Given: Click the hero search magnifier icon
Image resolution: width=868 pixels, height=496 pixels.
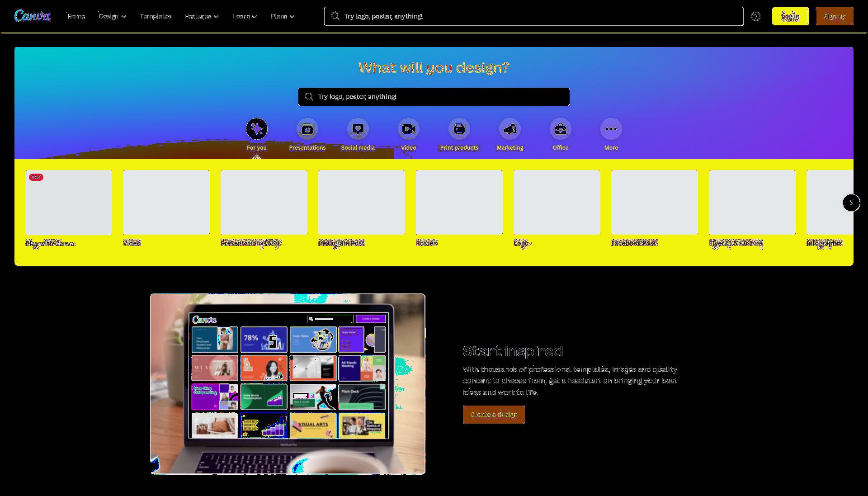Looking at the screenshot, I should [x=309, y=97].
